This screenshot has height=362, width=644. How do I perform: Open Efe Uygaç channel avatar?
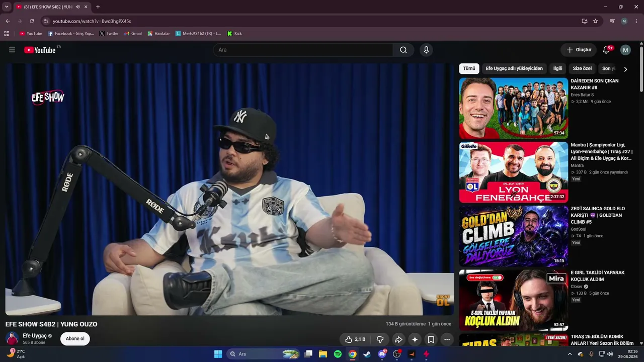(x=12, y=339)
